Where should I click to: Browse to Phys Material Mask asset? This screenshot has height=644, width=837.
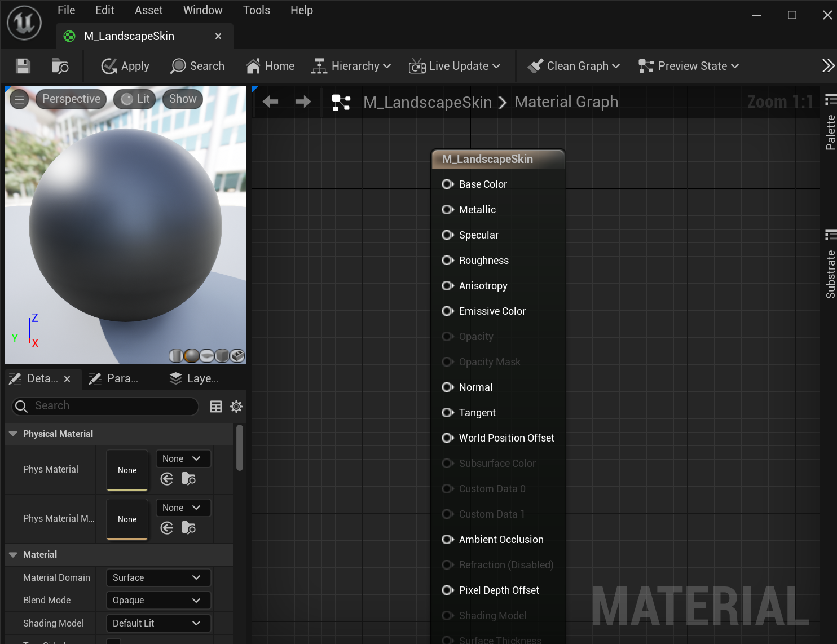(189, 528)
